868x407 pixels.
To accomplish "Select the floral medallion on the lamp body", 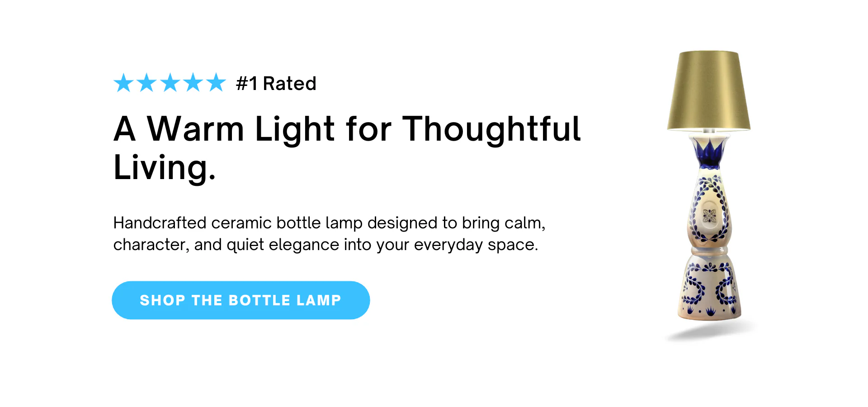I will tap(709, 216).
